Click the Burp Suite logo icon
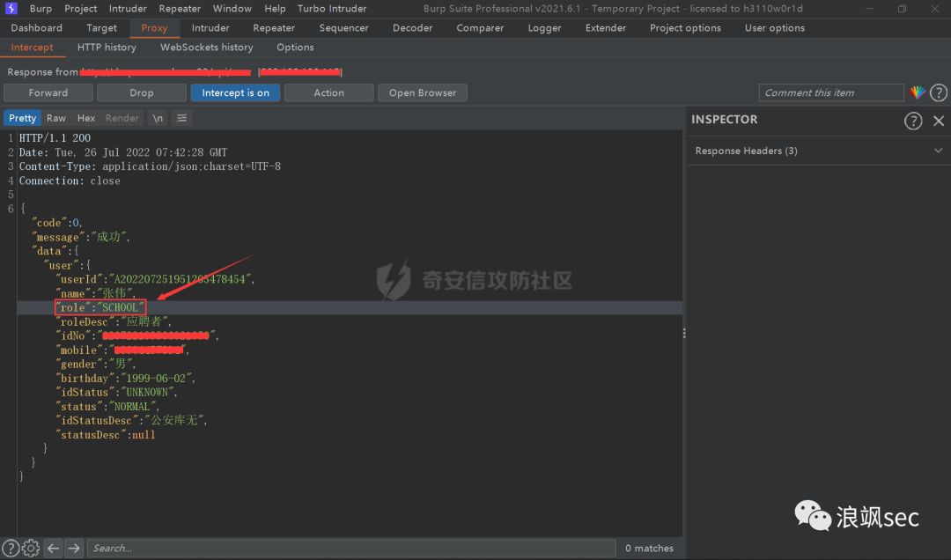Viewport: 951px width, 560px height. point(11,9)
